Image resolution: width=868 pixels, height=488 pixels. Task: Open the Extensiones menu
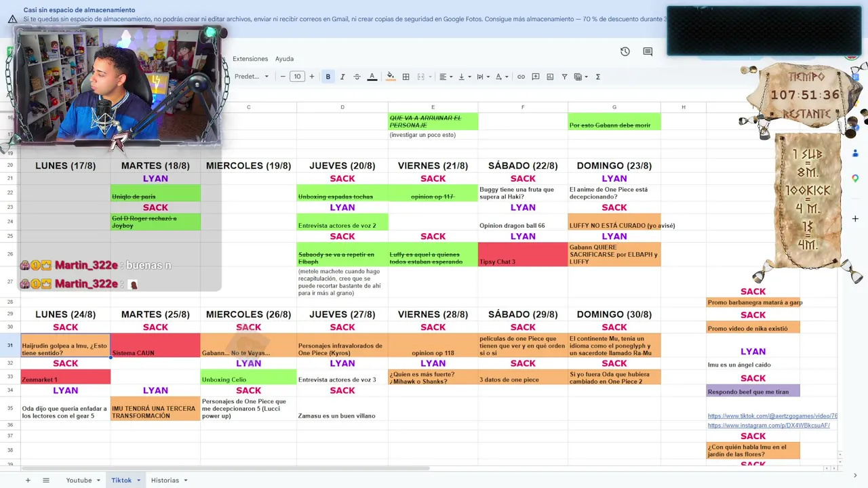[x=250, y=59]
